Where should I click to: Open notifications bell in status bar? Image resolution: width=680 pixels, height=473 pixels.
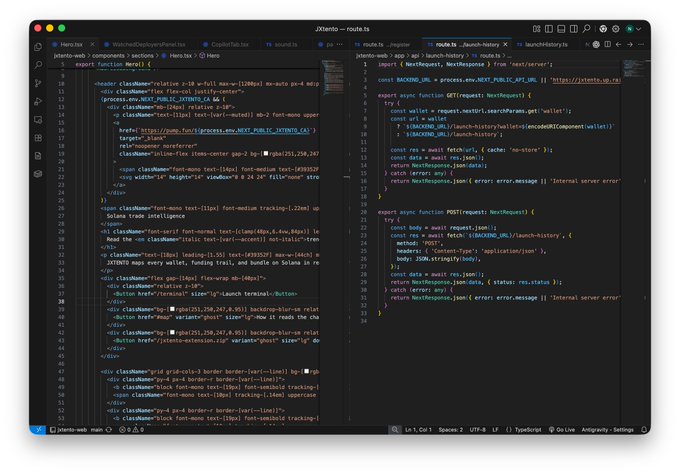pos(644,430)
